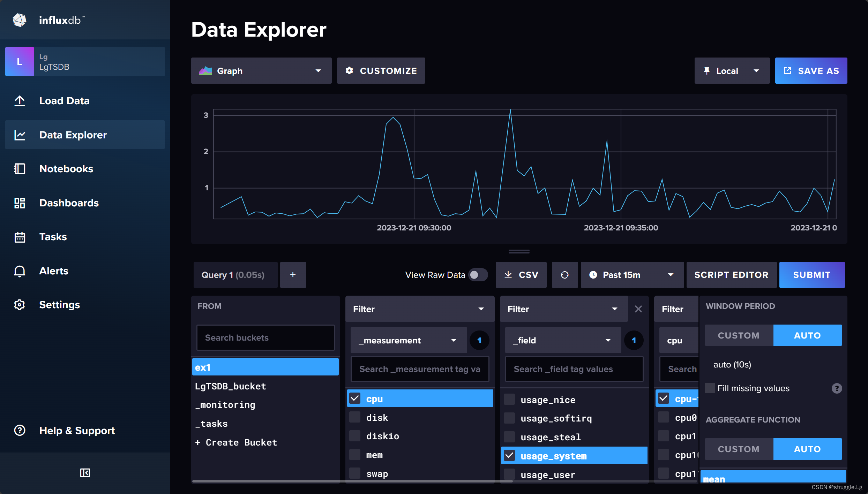Image resolution: width=868 pixels, height=494 pixels.
Task: Open the SCRIPT EDITOR
Action: (x=731, y=275)
